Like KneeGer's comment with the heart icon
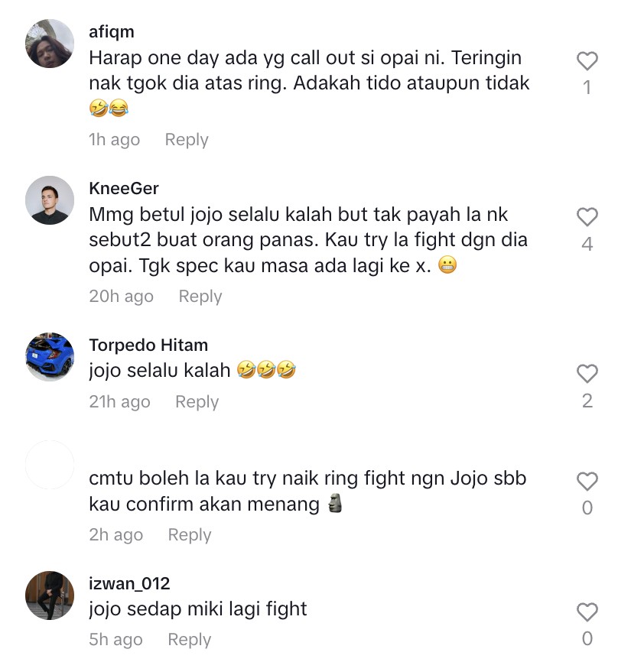Image resolution: width=644 pixels, height=662 pixels. [587, 217]
